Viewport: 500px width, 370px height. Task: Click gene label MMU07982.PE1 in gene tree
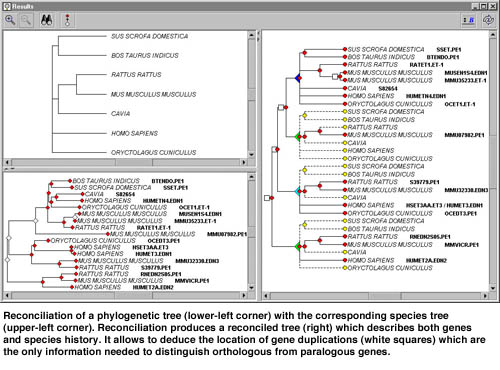coord(227,234)
